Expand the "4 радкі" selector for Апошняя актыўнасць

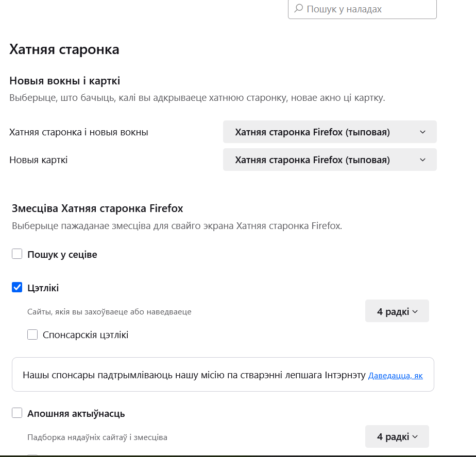click(x=397, y=436)
